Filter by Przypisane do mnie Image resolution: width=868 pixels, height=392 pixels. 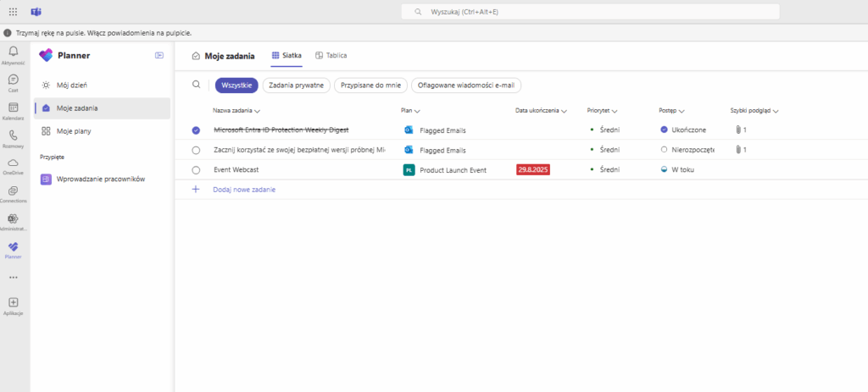click(x=370, y=85)
